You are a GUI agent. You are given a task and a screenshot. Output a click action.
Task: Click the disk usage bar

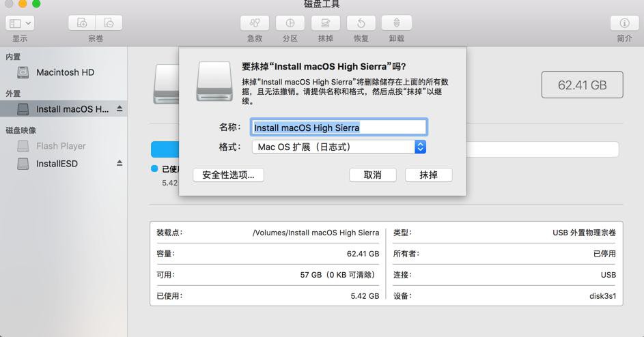tap(384, 149)
